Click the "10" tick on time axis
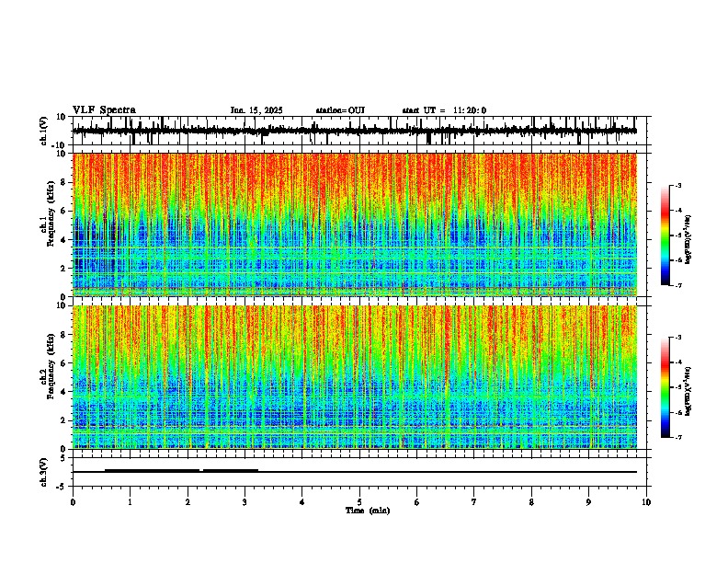The width and height of the screenshot is (728, 563). point(646,502)
